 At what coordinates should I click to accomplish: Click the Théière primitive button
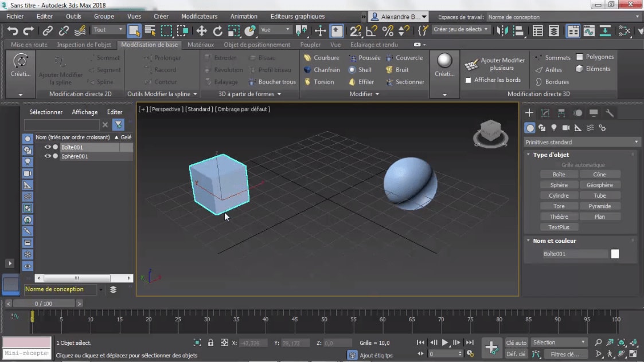559,217
